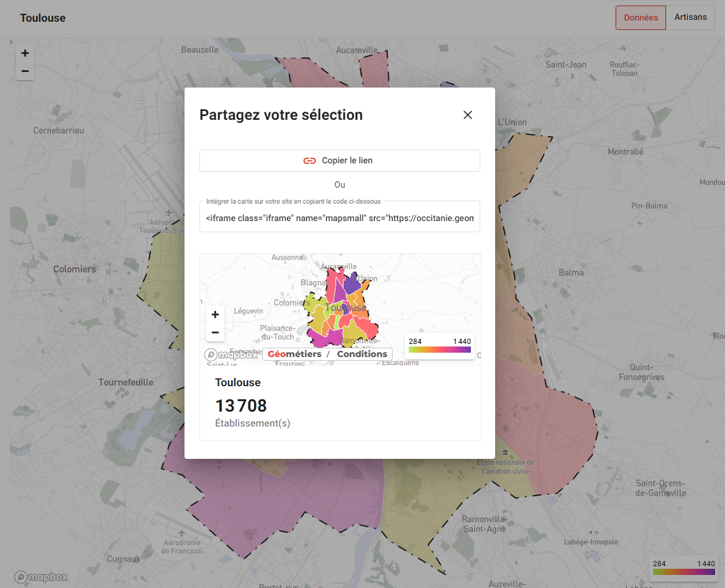Click the Aussonne label in preview map
725x588 pixels.
click(287, 258)
